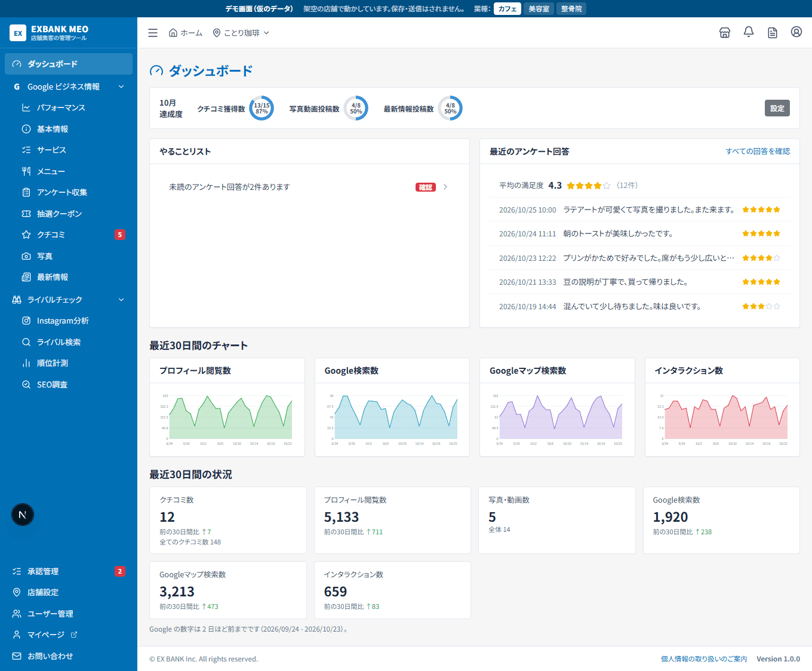The height and width of the screenshot is (671, 812).
Task: Open the ことり珈琲 store dropdown
Action: (x=241, y=33)
